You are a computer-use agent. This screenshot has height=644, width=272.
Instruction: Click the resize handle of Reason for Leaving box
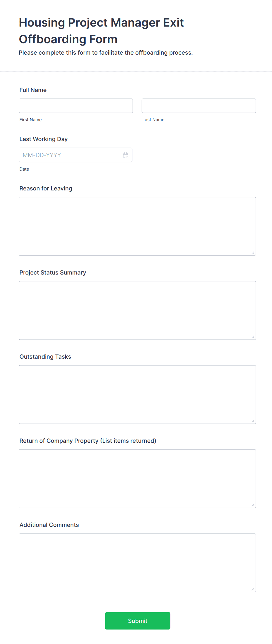point(253,253)
